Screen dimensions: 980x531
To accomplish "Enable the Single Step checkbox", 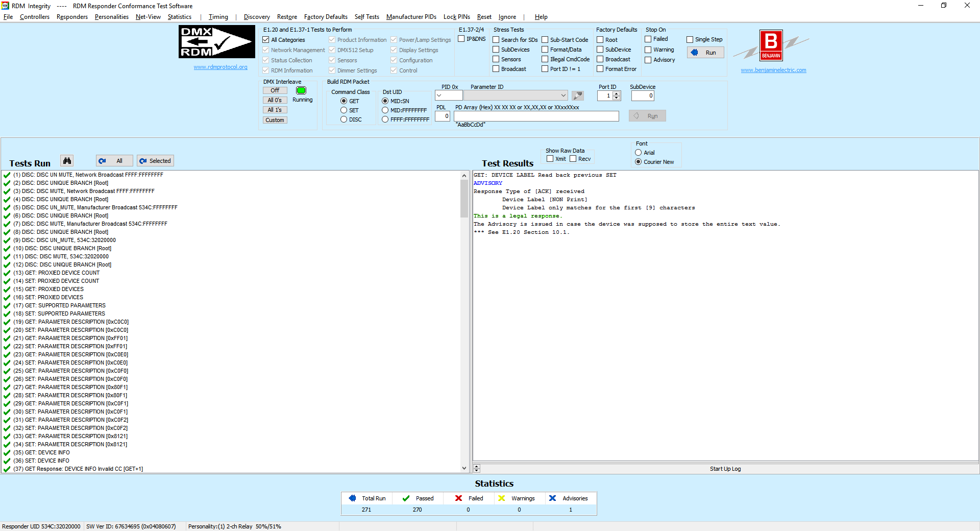I will coord(690,39).
